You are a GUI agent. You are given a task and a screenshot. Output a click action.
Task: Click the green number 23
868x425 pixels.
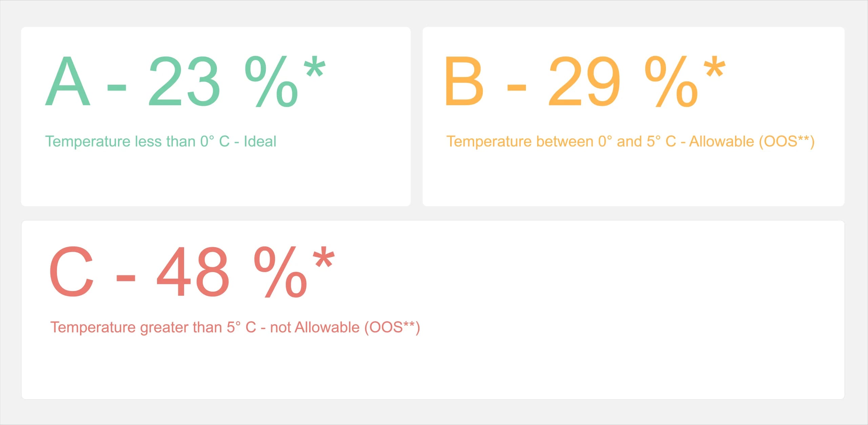click(x=185, y=81)
